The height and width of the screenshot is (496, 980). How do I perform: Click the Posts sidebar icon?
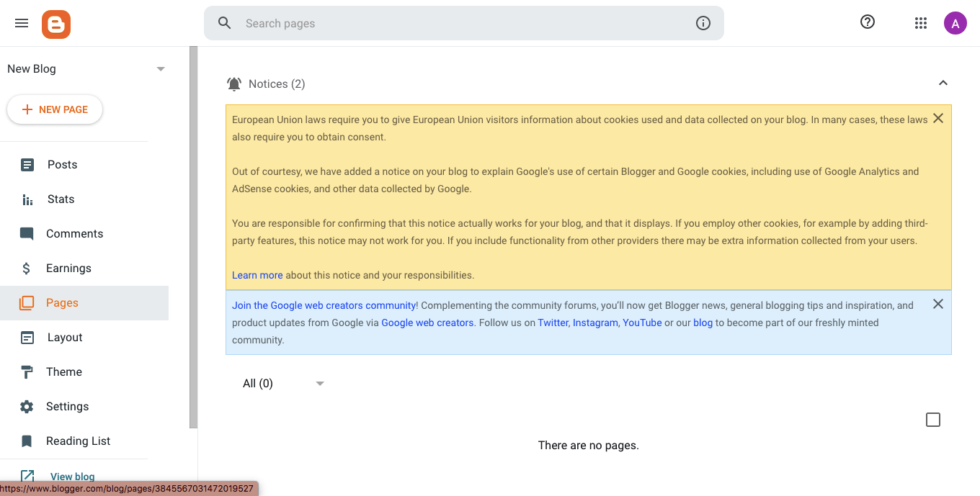pyautogui.click(x=27, y=165)
